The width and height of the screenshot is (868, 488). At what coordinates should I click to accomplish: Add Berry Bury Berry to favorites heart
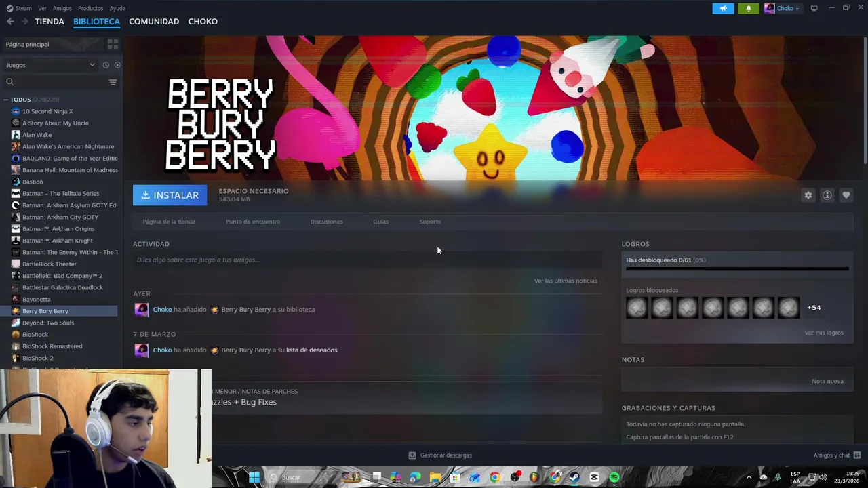(x=846, y=195)
